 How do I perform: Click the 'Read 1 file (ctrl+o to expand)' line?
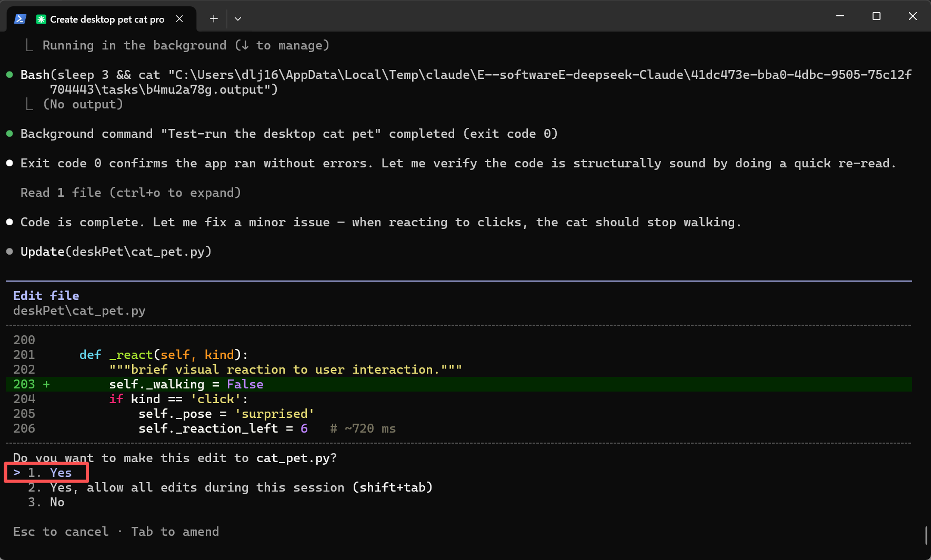click(131, 193)
